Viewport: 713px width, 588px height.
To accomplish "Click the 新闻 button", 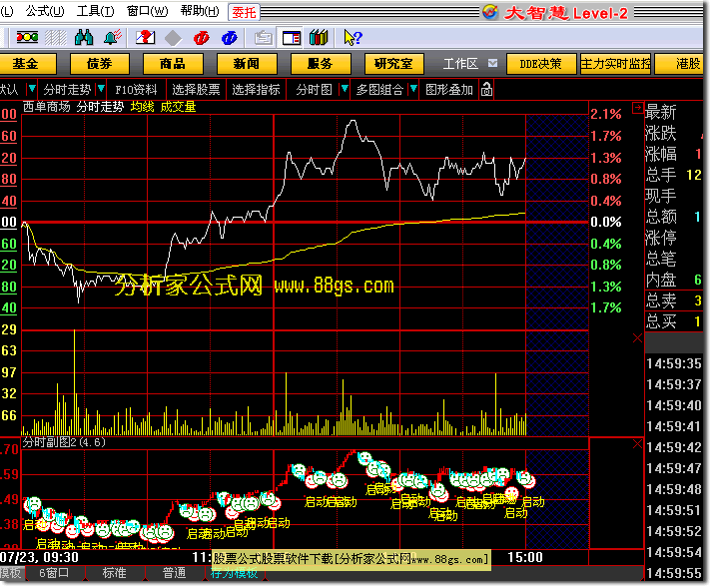I will click(x=247, y=64).
